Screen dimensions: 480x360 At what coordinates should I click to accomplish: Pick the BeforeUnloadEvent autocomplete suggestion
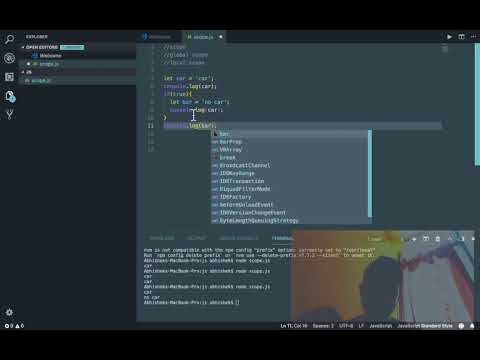289,205
